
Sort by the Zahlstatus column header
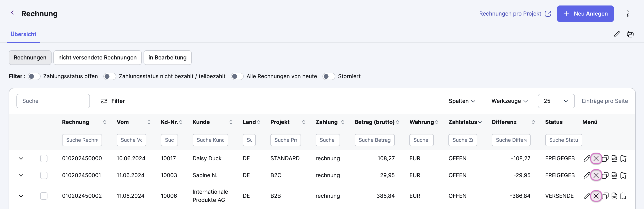(465, 122)
